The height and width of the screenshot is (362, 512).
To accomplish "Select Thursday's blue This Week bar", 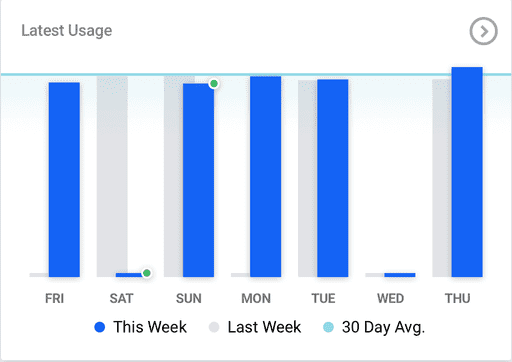I will [x=467, y=172].
